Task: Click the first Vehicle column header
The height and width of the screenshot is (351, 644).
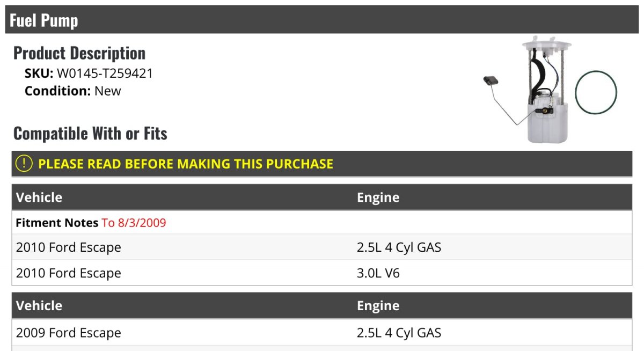Action: 39,198
